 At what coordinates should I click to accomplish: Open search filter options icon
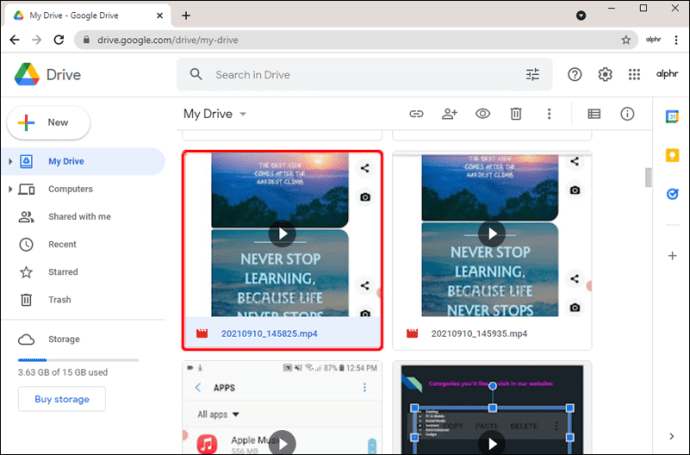[x=532, y=74]
